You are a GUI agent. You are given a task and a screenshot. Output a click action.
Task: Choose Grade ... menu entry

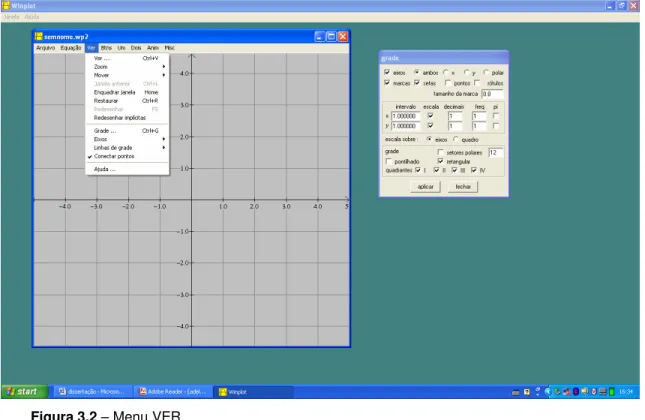pyautogui.click(x=127, y=130)
